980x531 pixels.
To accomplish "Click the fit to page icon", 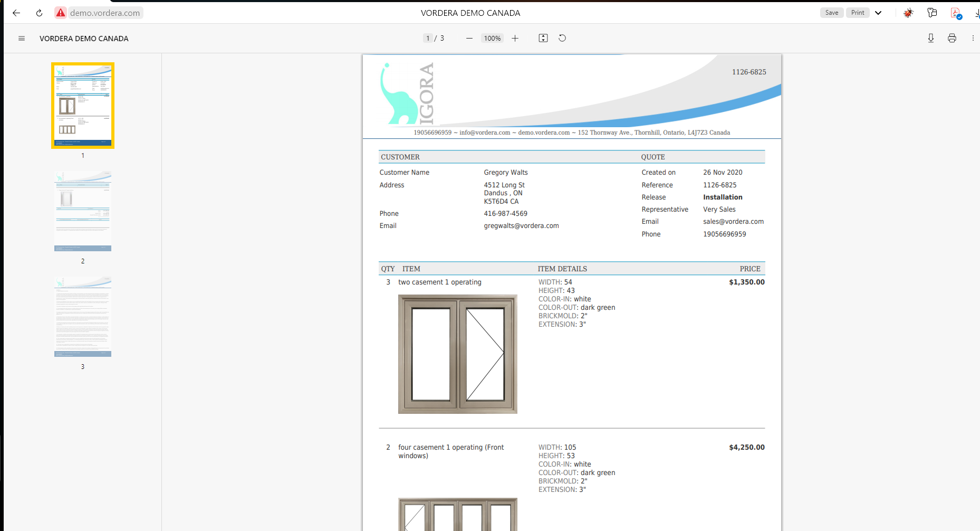I will [543, 39].
